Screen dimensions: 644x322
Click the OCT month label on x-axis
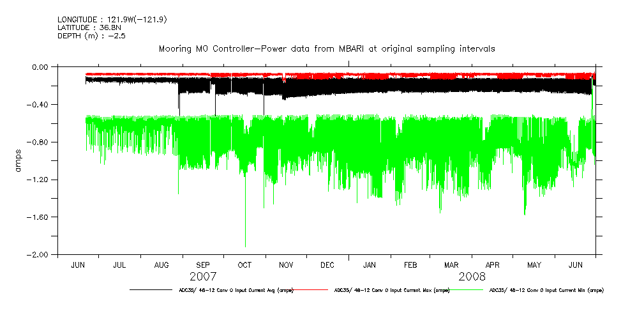click(244, 264)
